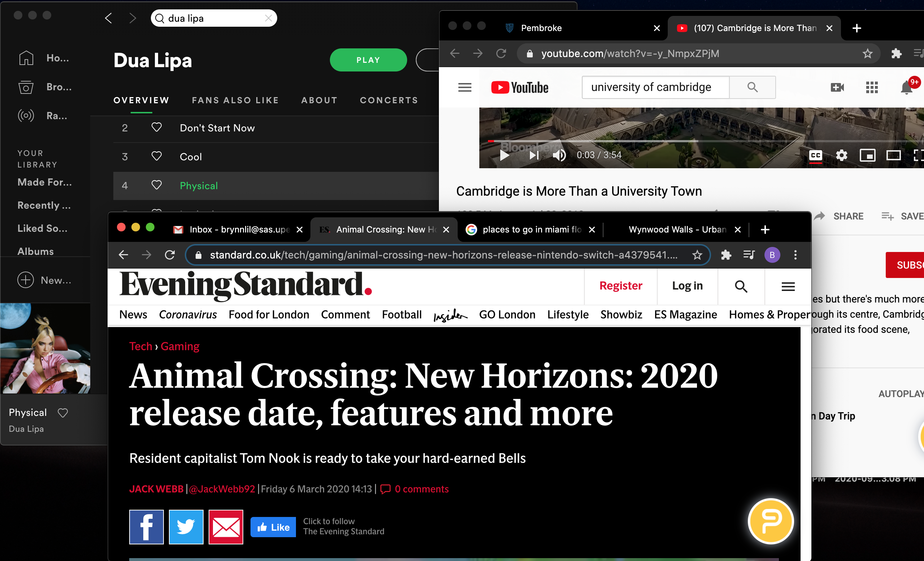Open the Football section link

pyautogui.click(x=402, y=315)
